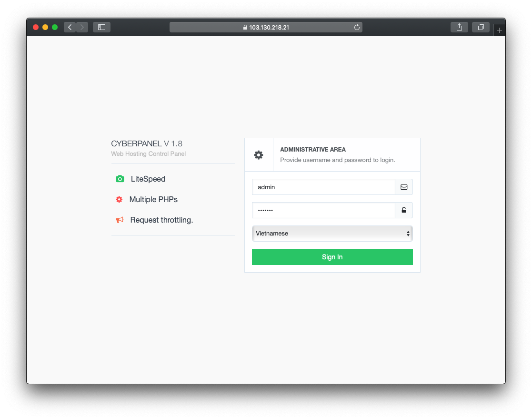This screenshot has height=419, width=532.
Task: Open the Vietnamese language dropdown
Action: tap(332, 234)
